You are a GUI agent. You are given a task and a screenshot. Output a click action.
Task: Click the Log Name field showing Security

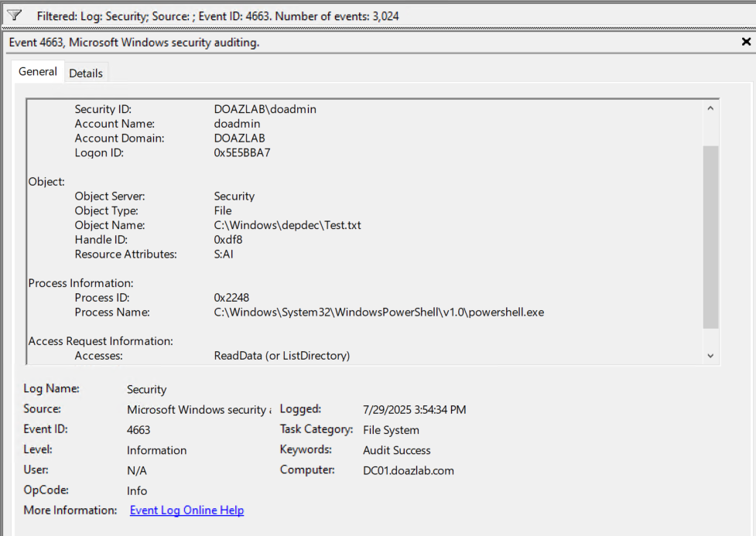147,390
